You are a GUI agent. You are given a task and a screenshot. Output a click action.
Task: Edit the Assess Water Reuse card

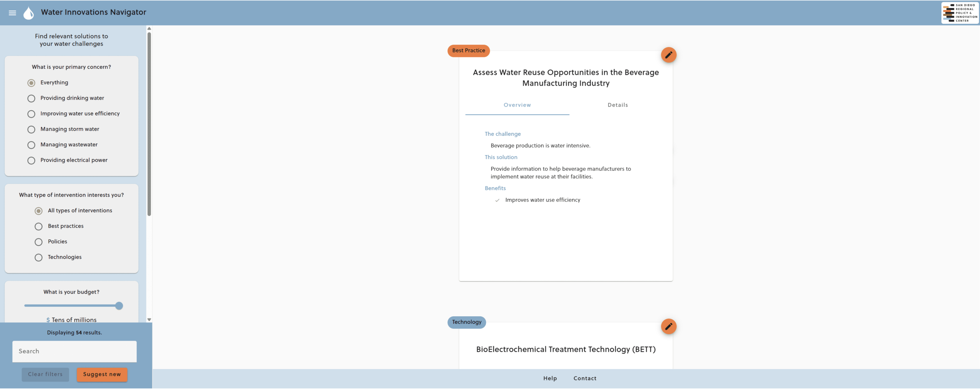(668, 55)
